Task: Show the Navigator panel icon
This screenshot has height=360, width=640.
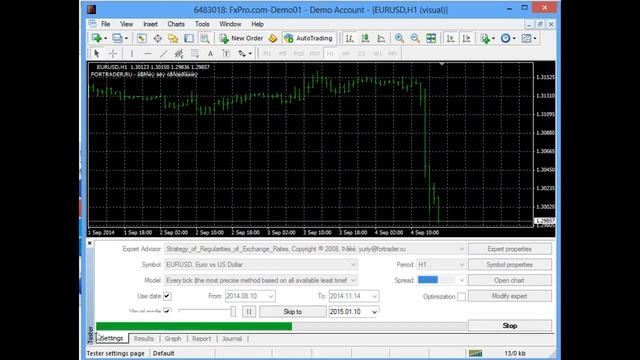Action: pyautogui.click(x=173, y=38)
